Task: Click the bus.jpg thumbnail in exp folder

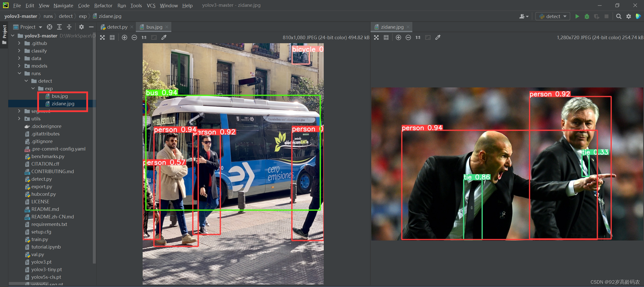Action: (x=59, y=96)
